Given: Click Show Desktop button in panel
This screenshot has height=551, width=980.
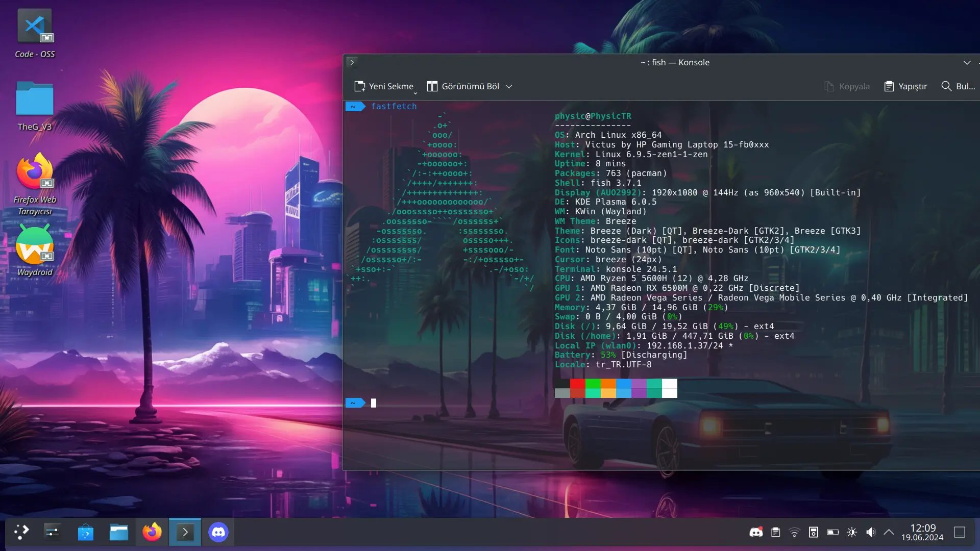Looking at the screenshot, I should (x=960, y=532).
